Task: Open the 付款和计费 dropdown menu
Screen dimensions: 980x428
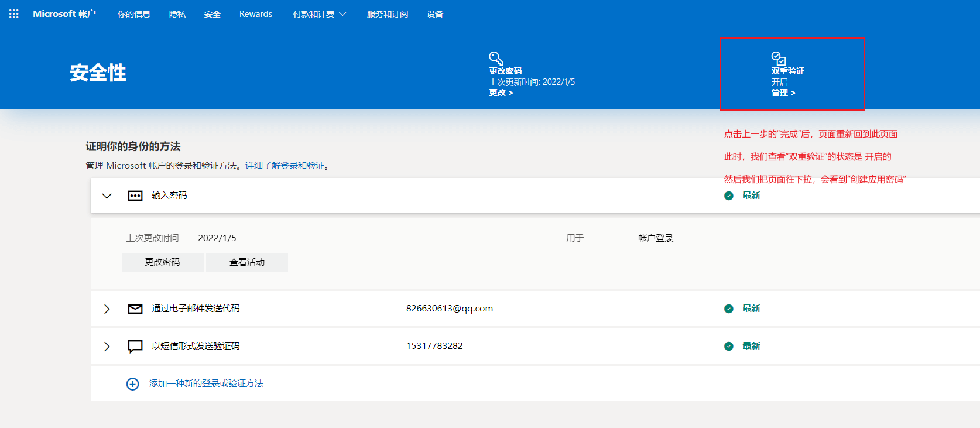Action: click(x=320, y=14)
